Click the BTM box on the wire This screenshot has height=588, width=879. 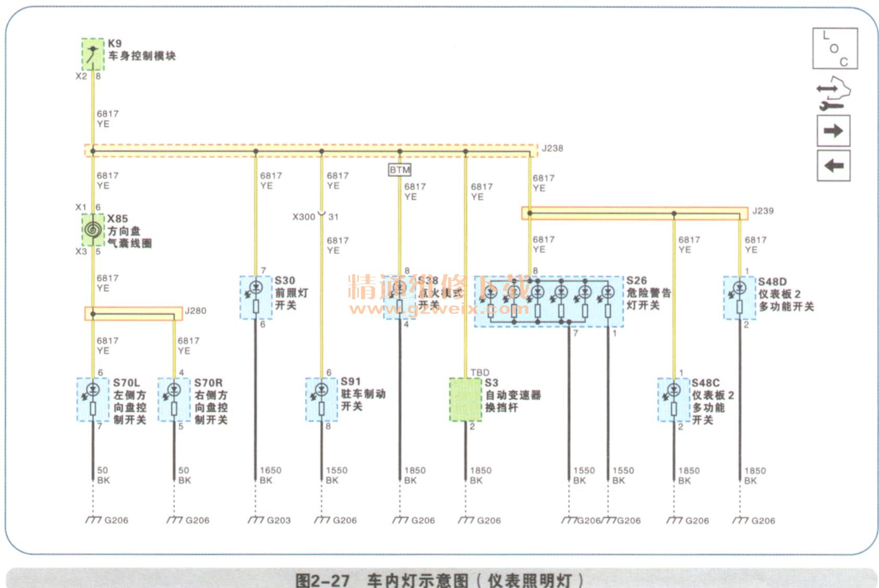400,170
